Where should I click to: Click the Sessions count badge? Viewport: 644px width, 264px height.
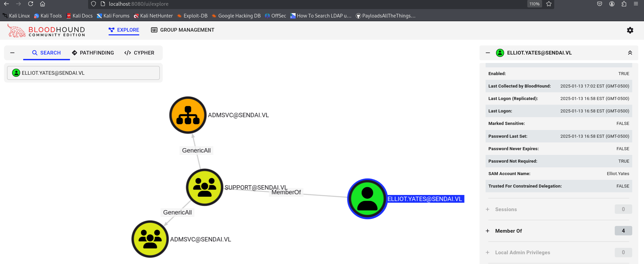623,209
